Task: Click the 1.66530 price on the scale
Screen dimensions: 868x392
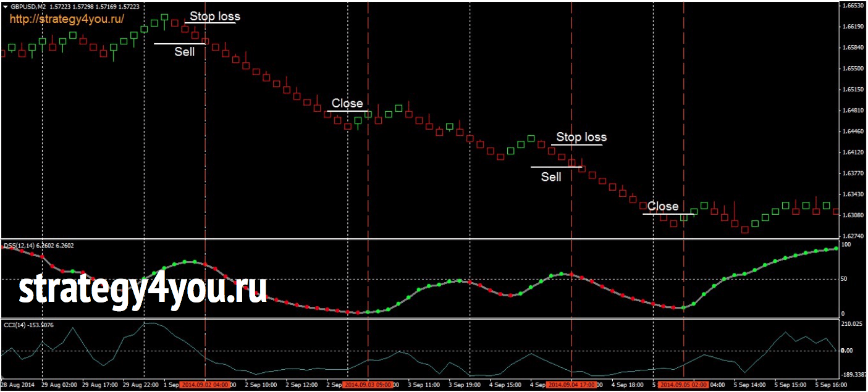Action: click(x=853, y=6)
